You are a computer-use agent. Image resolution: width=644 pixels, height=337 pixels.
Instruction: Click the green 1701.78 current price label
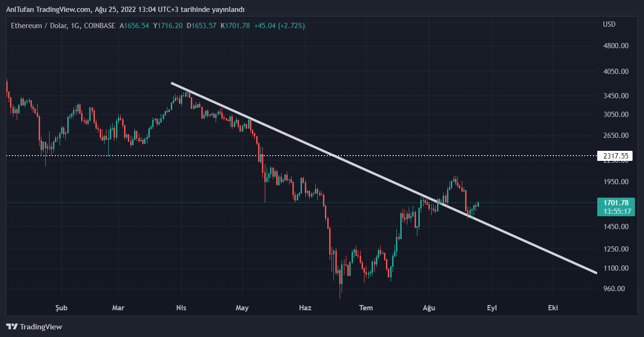[x=615, y=203]
